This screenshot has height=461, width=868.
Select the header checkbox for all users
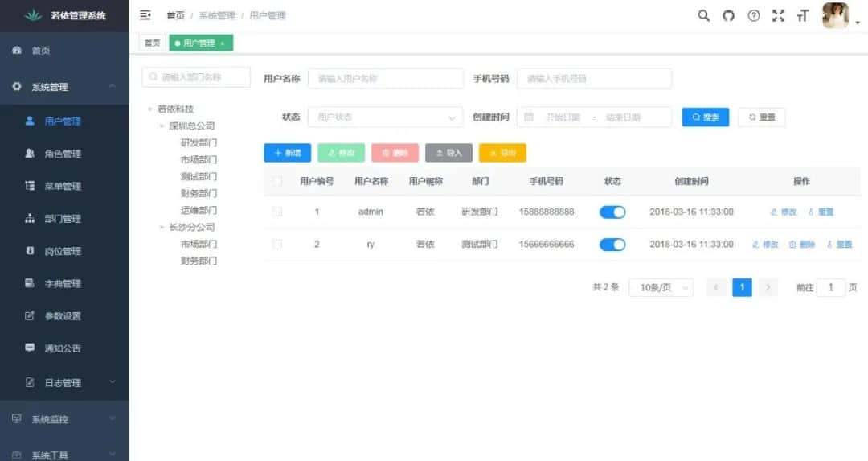[277, 181]
